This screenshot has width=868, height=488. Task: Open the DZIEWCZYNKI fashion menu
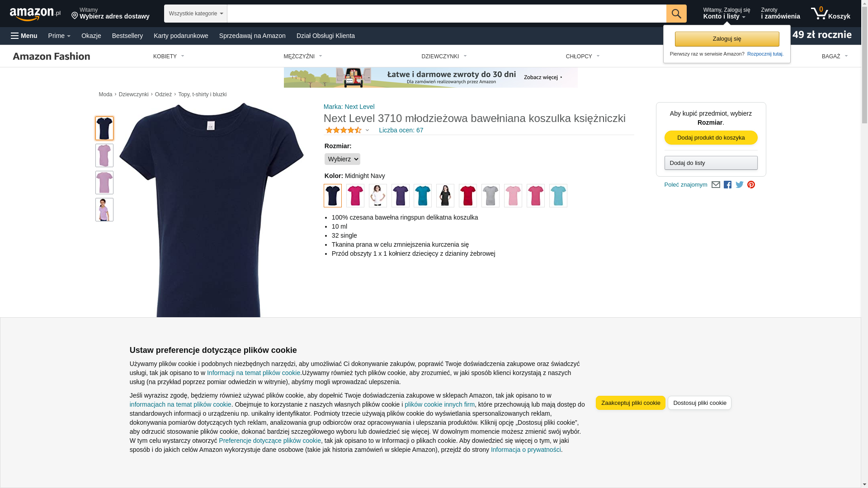pyautogui.click(x=444, y=56)
